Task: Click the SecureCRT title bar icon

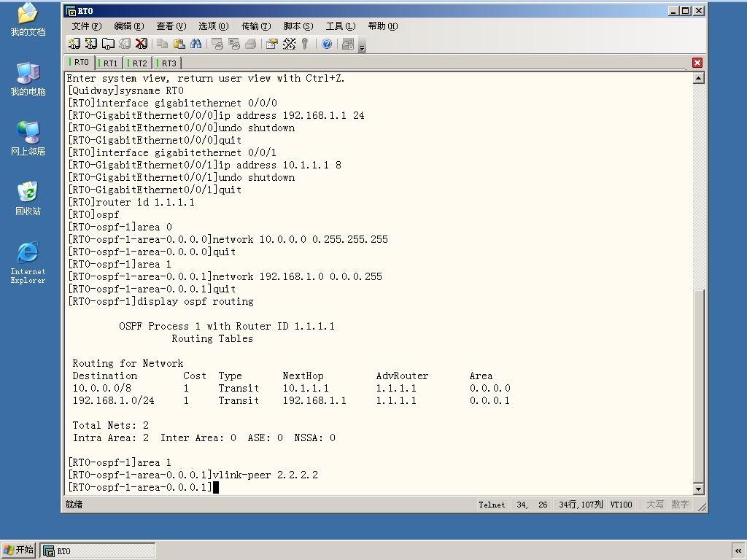Action: coord(71,11)
